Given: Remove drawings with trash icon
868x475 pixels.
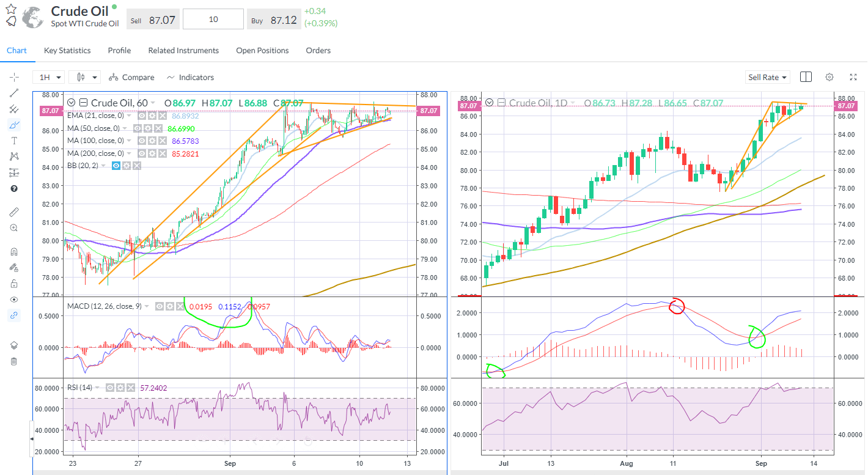Looking at the screenshot, I should point(14,361).
